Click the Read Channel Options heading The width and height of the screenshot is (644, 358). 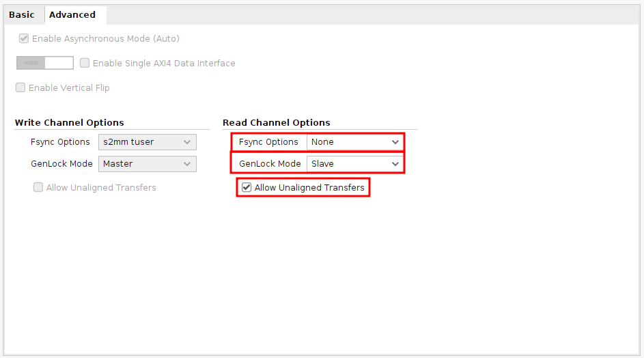click(x=277, y=123)
